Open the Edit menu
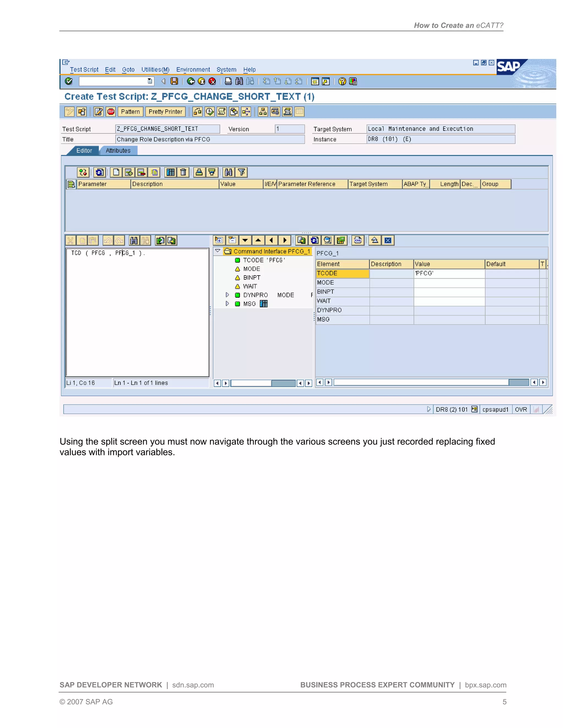The width and height of the screenshot is (563, 728). [x=110, y=70]
